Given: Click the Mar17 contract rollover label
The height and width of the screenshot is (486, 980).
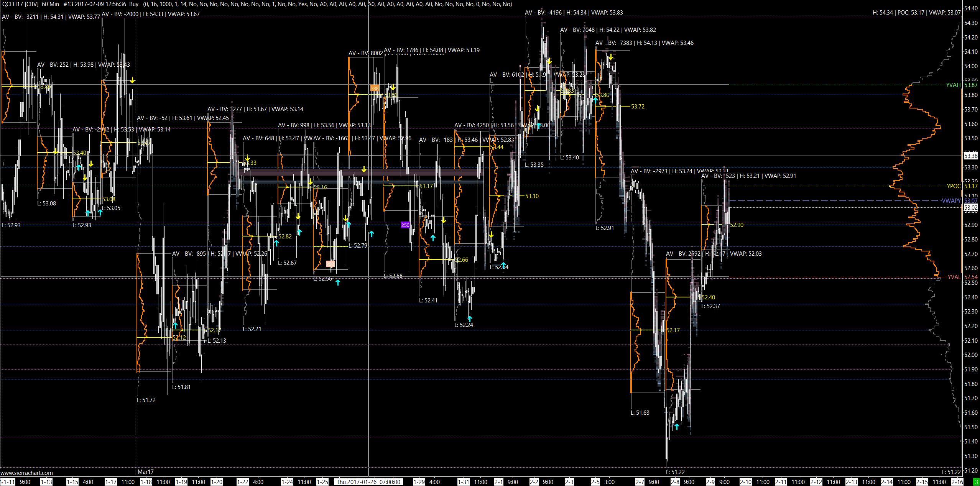Looking at the screenshot, I should coord(146,472).
